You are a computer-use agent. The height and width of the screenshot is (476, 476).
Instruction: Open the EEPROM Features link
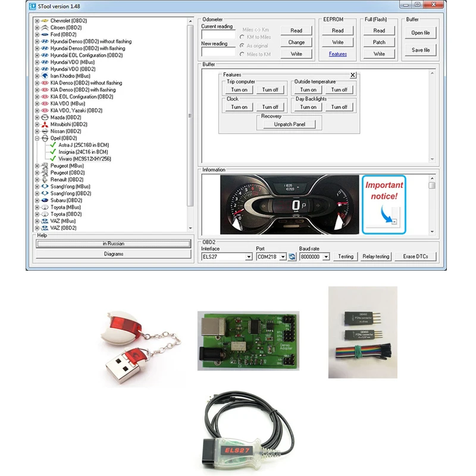pyautogui.click(x=337, y=54)
